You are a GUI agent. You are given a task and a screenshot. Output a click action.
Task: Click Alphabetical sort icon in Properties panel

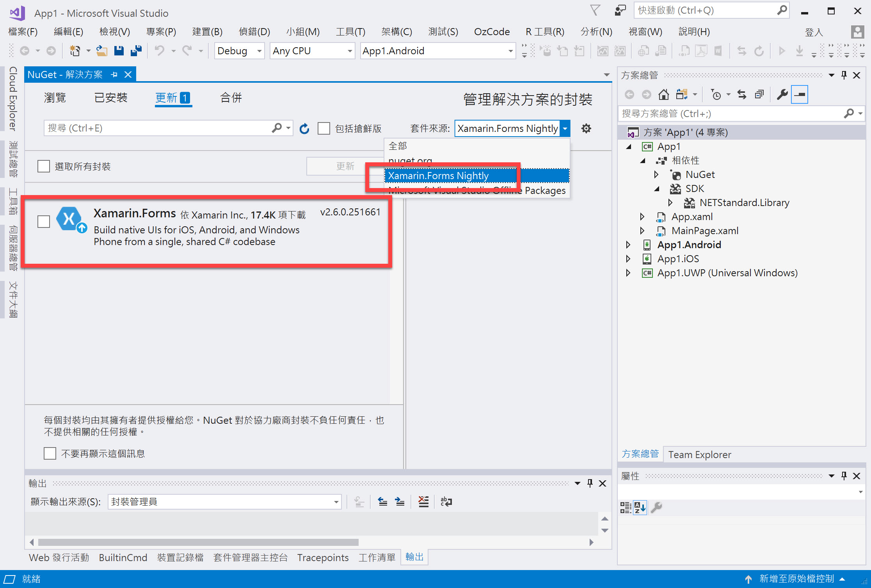coord(640,508)
